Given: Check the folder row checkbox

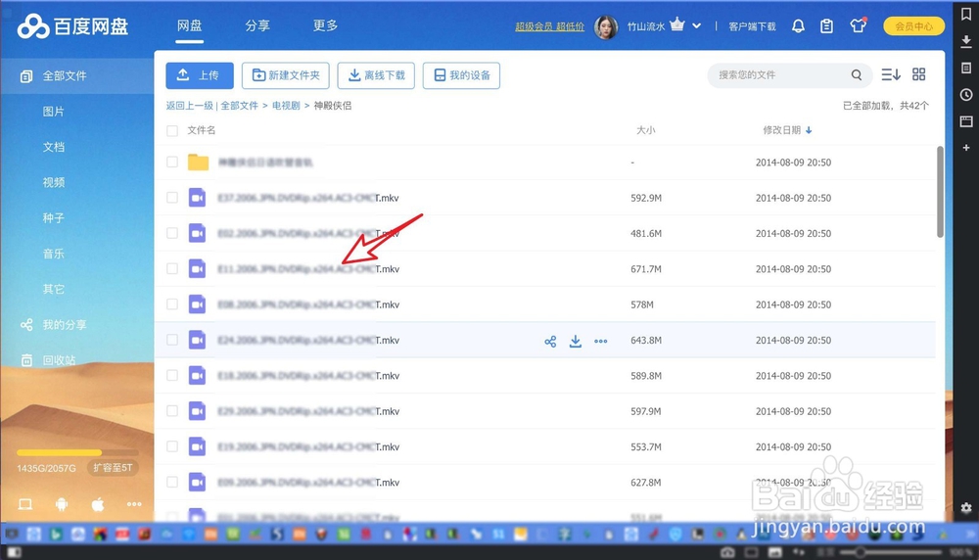Looking at the screenshot, I should pos(172,163).
